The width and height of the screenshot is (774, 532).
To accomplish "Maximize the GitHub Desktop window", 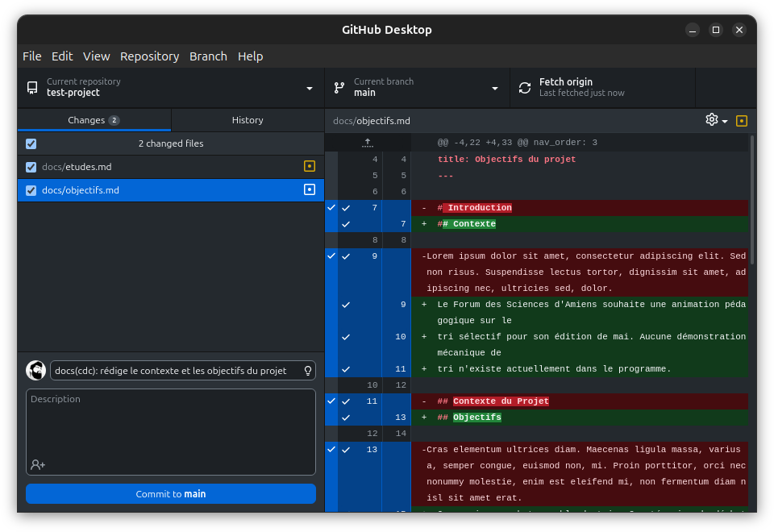I will pyautogui.click(x=716, y=30).
